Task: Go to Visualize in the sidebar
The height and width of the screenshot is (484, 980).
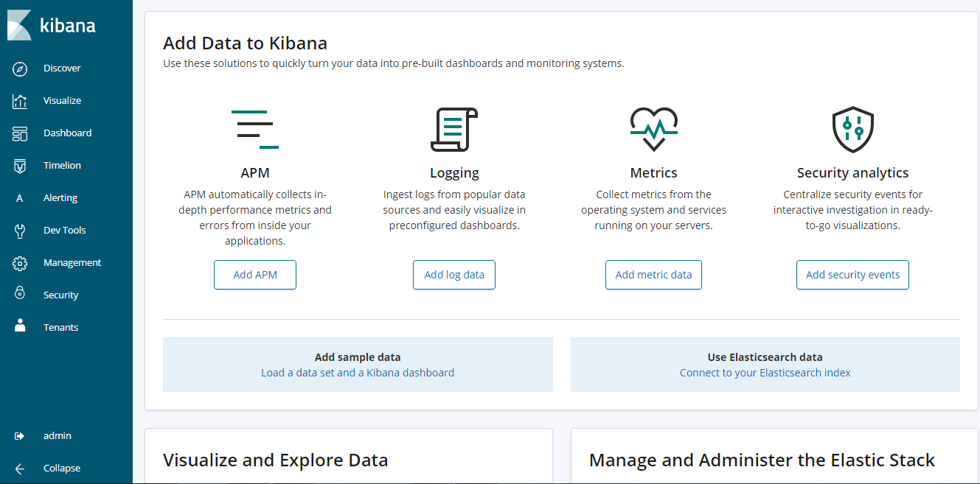Action: (x=62, y=101)
